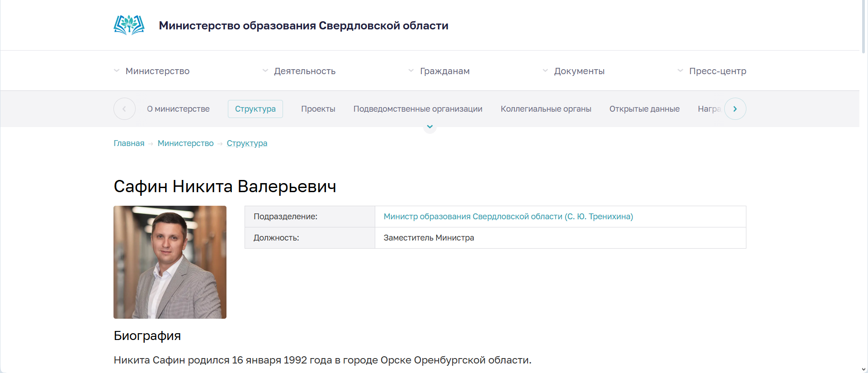Open the site title Министерство образования Свердловской области
This screenshot has width=868, height=373.
[x=303, y=26]
